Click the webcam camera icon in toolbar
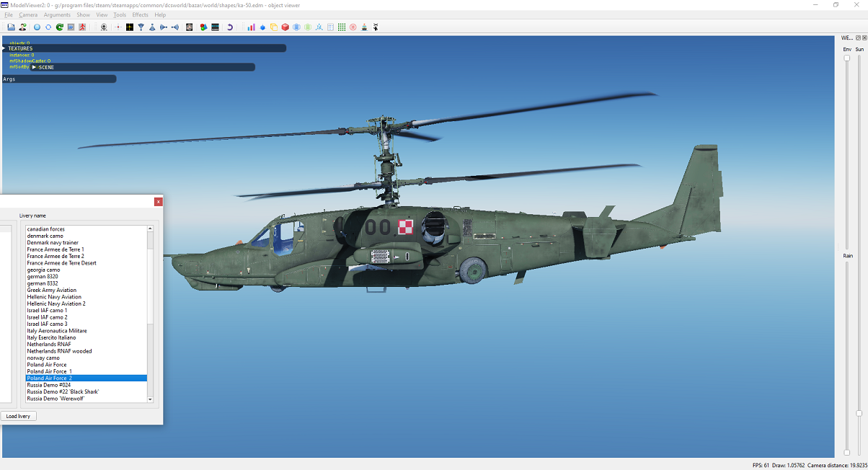 104,27
